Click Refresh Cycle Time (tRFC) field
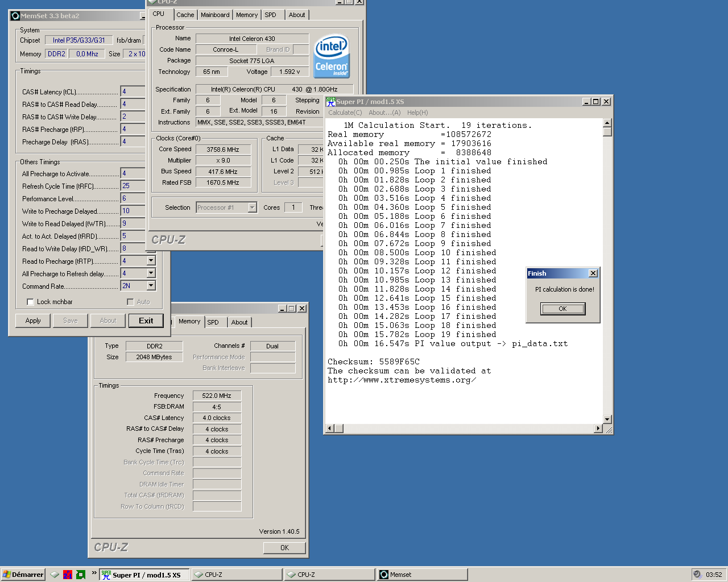The width and height of the screenshot is (728, 582). (133, 186)
